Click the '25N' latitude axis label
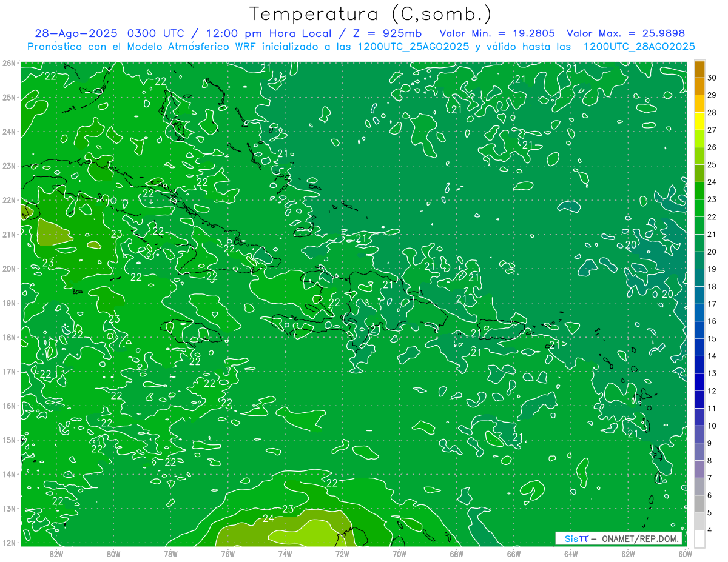 pyautogui.click(x=9, y=98)
